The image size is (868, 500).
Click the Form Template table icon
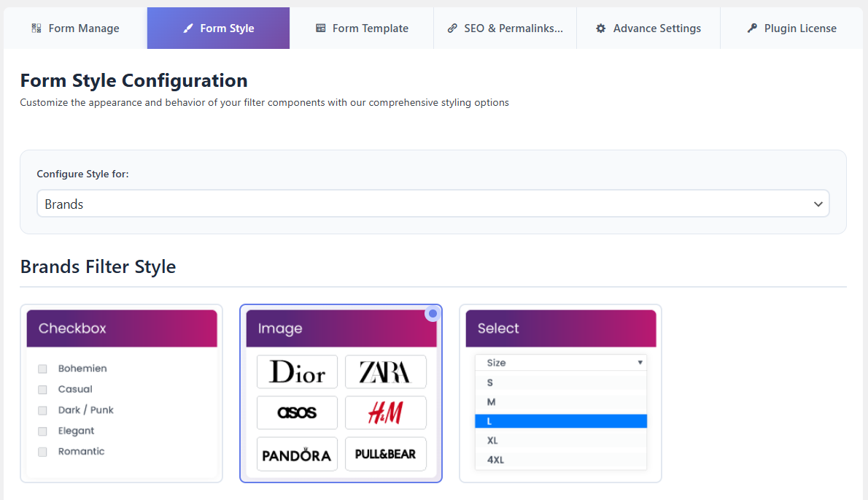coord(320,28)
